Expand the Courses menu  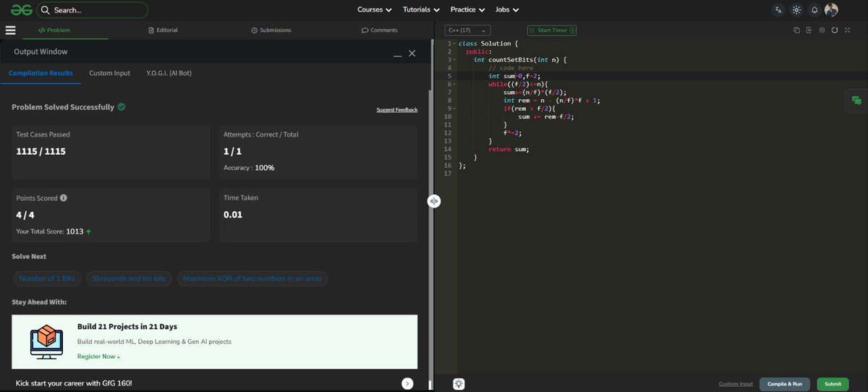click(x=375, y=10)
